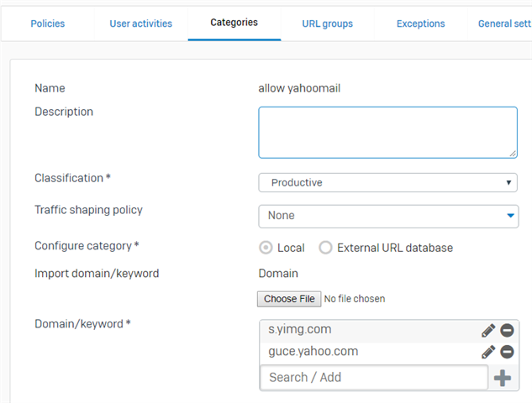Open the Exceptions tab

pyautogui.click(x=420, y=24)
